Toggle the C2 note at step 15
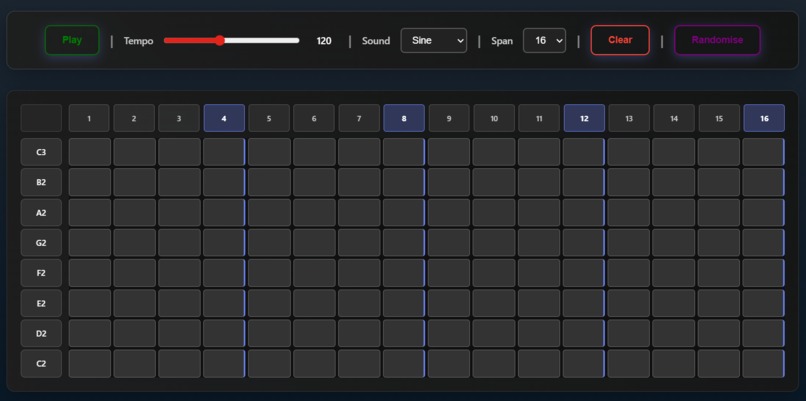This screenshot has height=401, width=806. tap(719, 363)
